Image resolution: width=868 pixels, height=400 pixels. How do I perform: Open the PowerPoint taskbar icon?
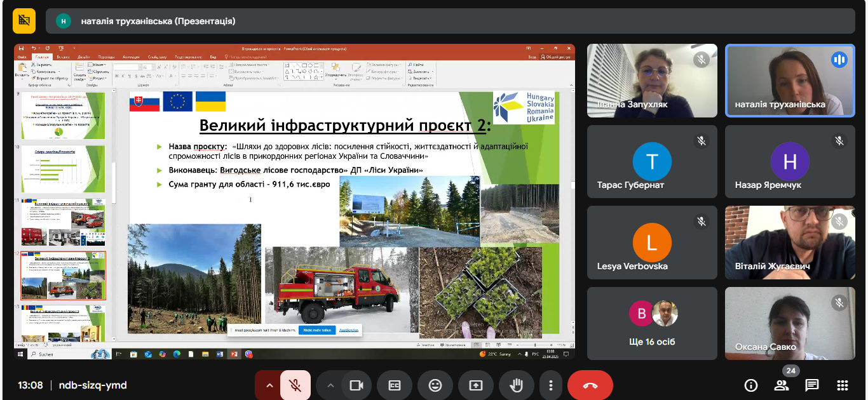coord(234,354)
